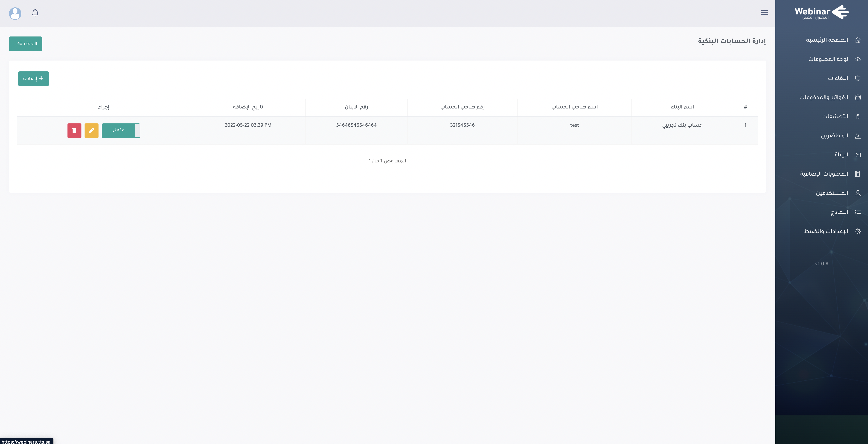Click the إضافة add button
This screenshot has height=444, width=868.
point(33,79)
